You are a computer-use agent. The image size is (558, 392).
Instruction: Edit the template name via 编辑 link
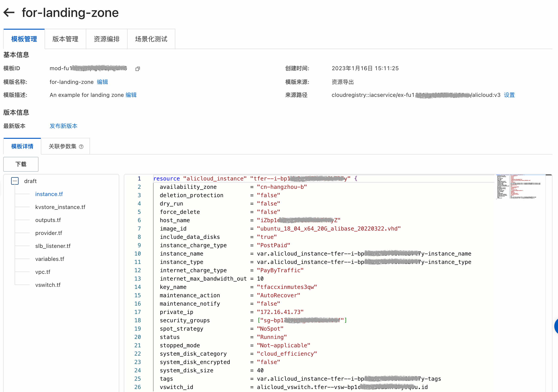click(102, 82)
